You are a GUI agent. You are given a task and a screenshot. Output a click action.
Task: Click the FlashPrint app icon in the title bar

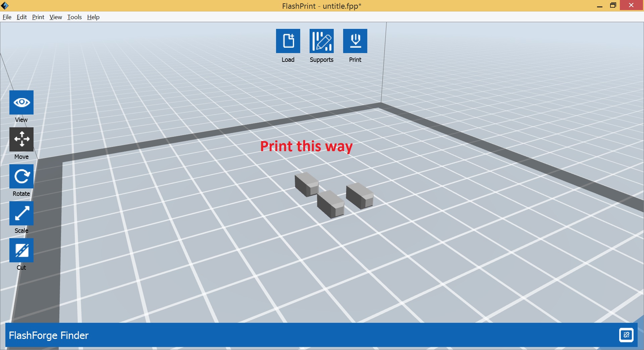[x=5, y=5]
